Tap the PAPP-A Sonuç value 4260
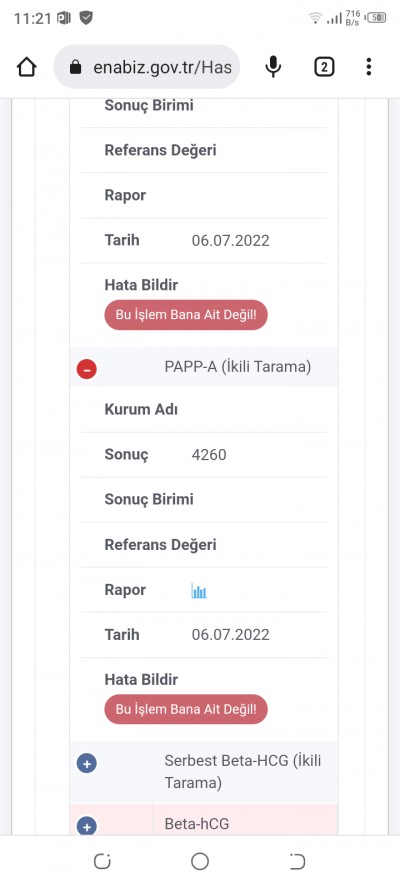 [x=209, y=455]
